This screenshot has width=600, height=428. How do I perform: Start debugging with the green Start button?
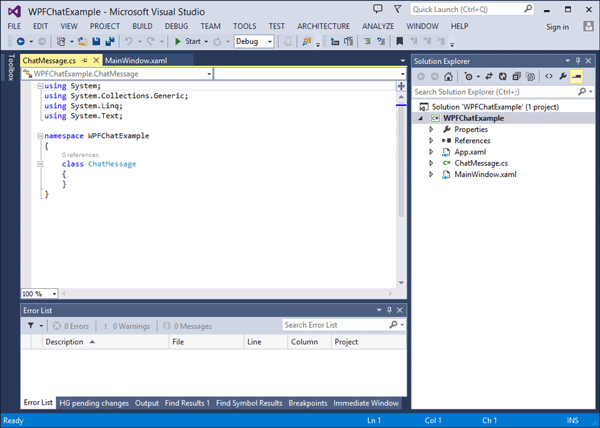[x=188, y=41]
